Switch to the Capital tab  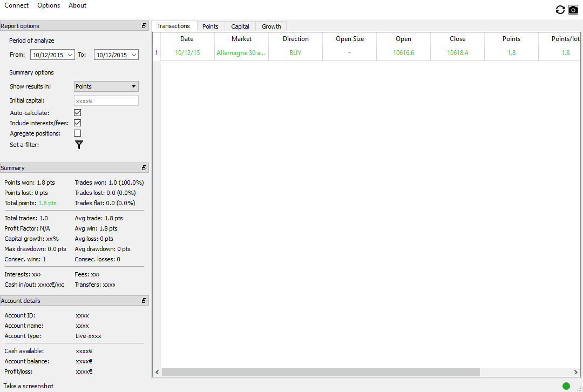point(240,26)
